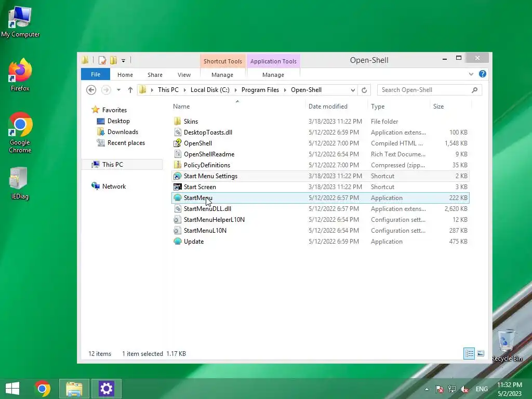Sort by Date modified column

pyautogui.click(x=336, y=106)
